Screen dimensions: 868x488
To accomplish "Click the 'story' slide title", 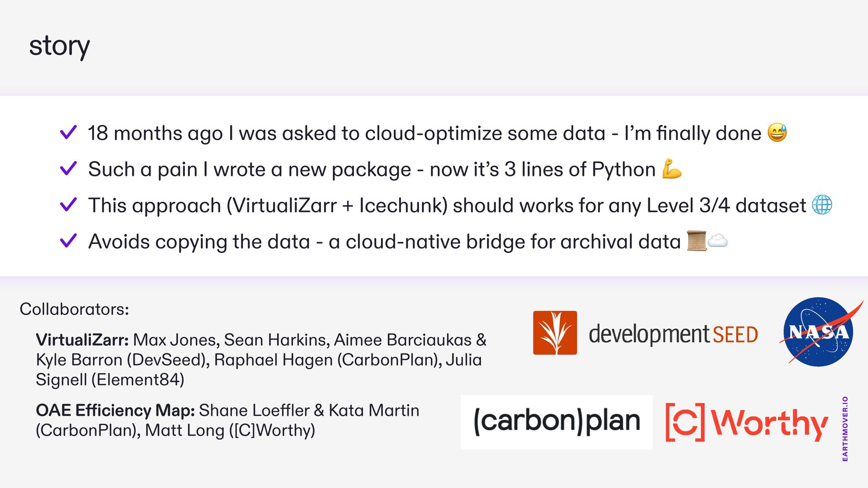I will tap(59, 46).
